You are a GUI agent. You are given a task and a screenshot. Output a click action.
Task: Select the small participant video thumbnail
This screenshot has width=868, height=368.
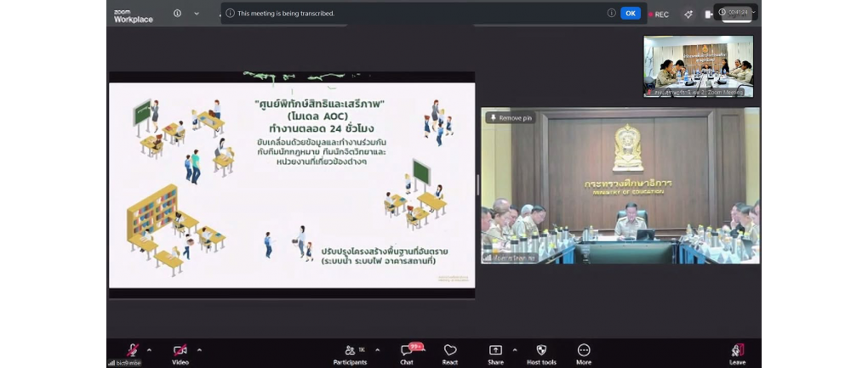pyautogui.click(x=698, y=65)
